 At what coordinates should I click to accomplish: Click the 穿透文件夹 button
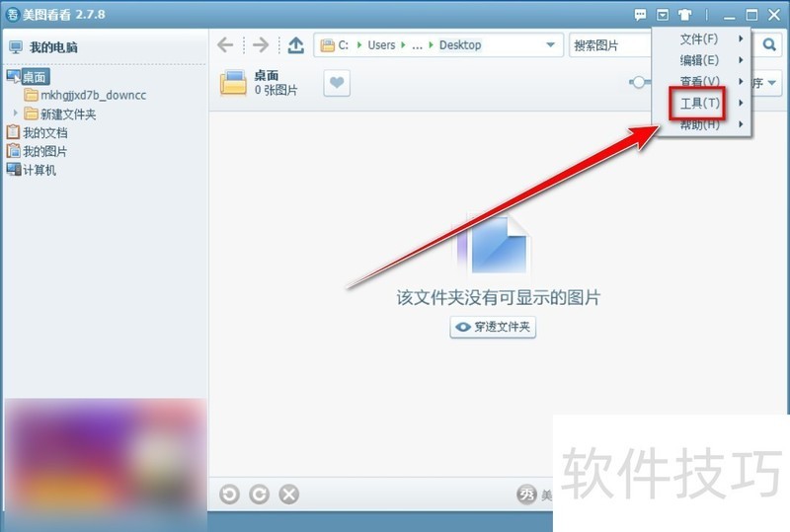493,327
